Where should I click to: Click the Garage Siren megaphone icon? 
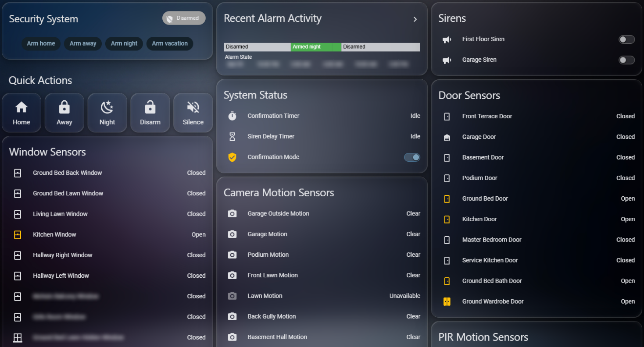447,60
